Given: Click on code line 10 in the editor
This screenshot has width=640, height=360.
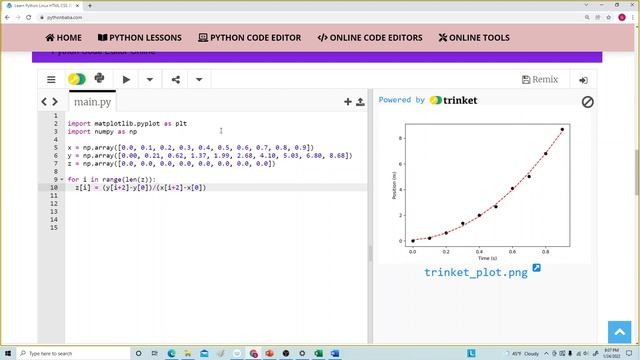Looking at the screenshot, I should click(x=216, y=187).
